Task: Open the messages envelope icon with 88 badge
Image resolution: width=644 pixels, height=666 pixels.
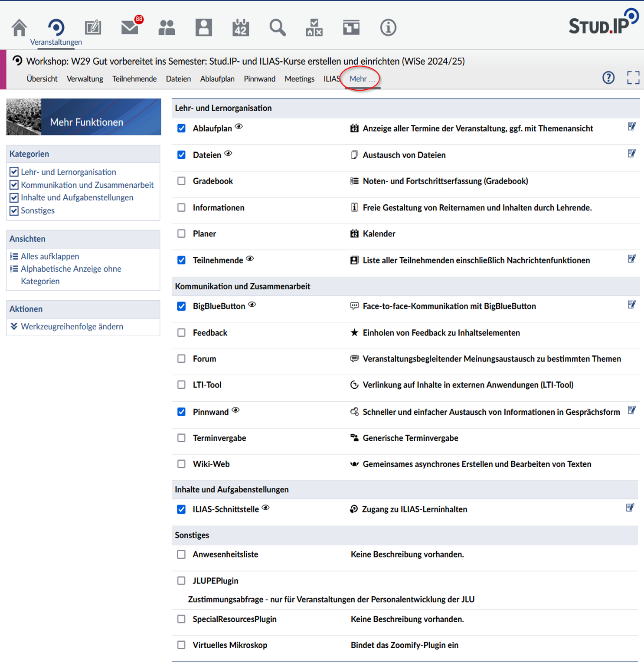Action: (x=130, y=28)
